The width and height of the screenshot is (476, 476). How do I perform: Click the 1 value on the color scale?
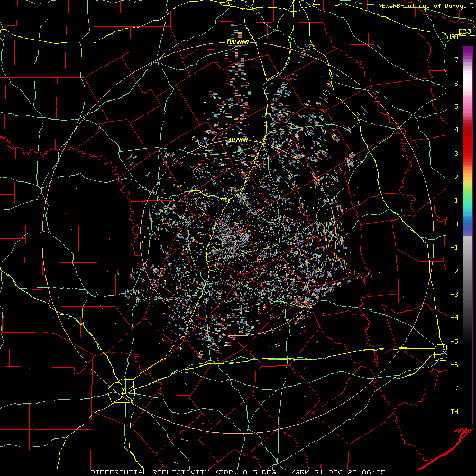tap(456, 200)
